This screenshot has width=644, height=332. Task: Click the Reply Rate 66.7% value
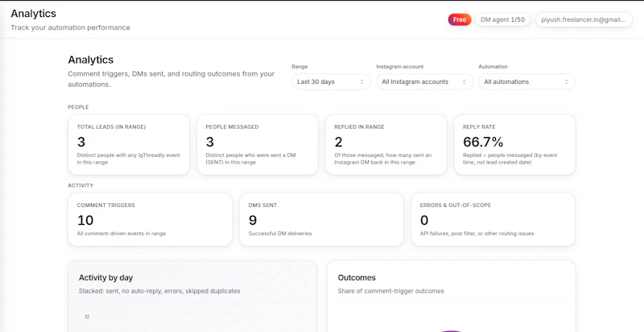point(483,142)
